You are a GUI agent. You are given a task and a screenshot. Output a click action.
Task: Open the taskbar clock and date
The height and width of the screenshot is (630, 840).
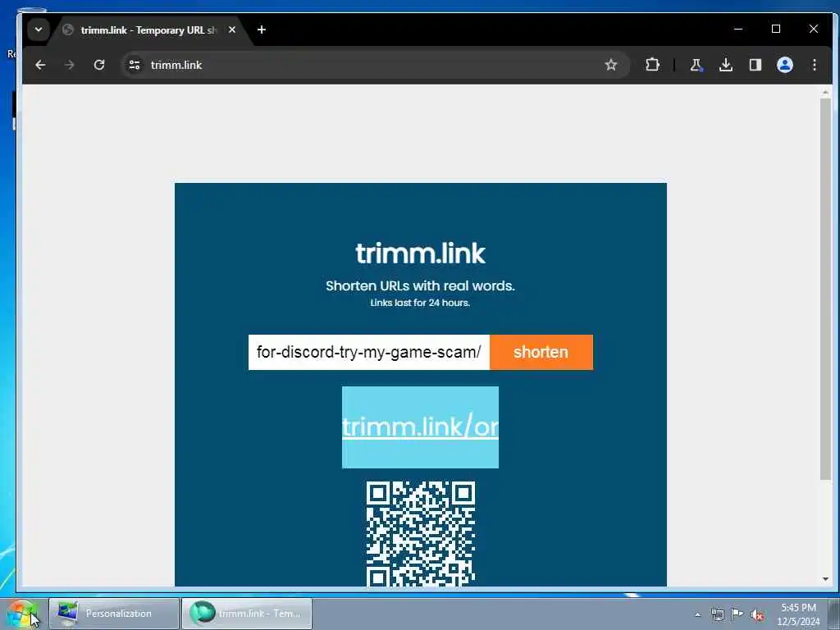[798, 614]
